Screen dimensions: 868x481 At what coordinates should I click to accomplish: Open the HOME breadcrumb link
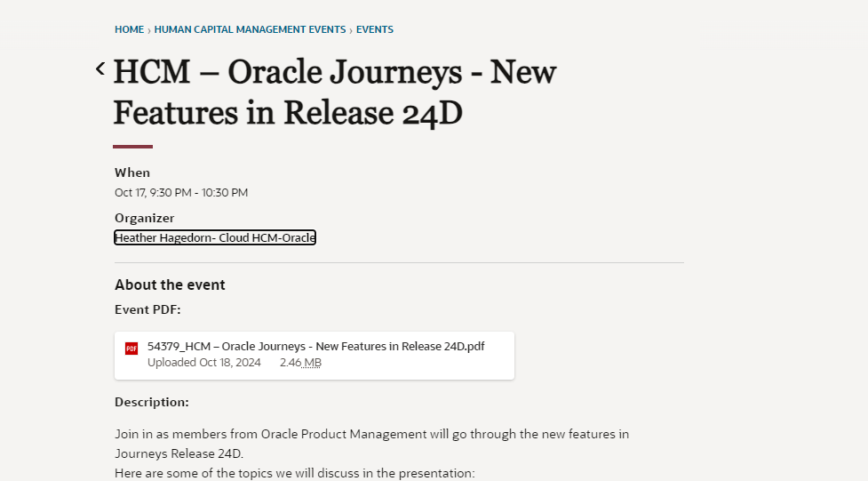129,29
